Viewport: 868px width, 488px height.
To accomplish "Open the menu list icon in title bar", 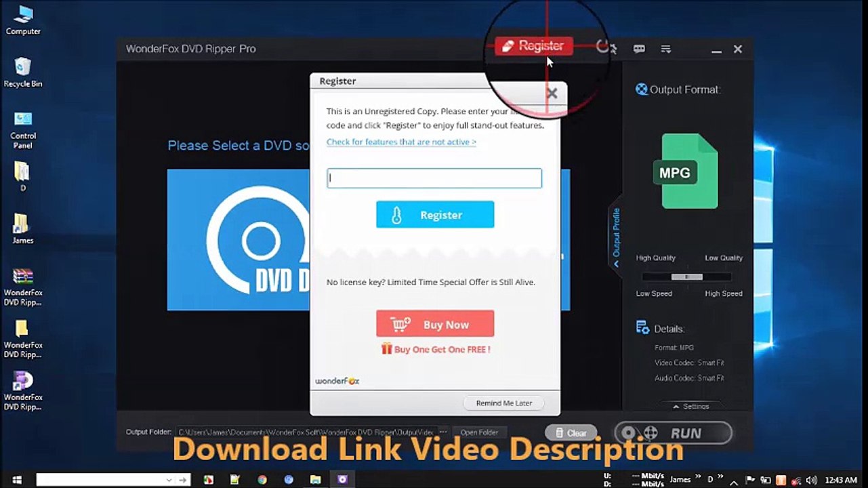I will (x=666, y=49).
